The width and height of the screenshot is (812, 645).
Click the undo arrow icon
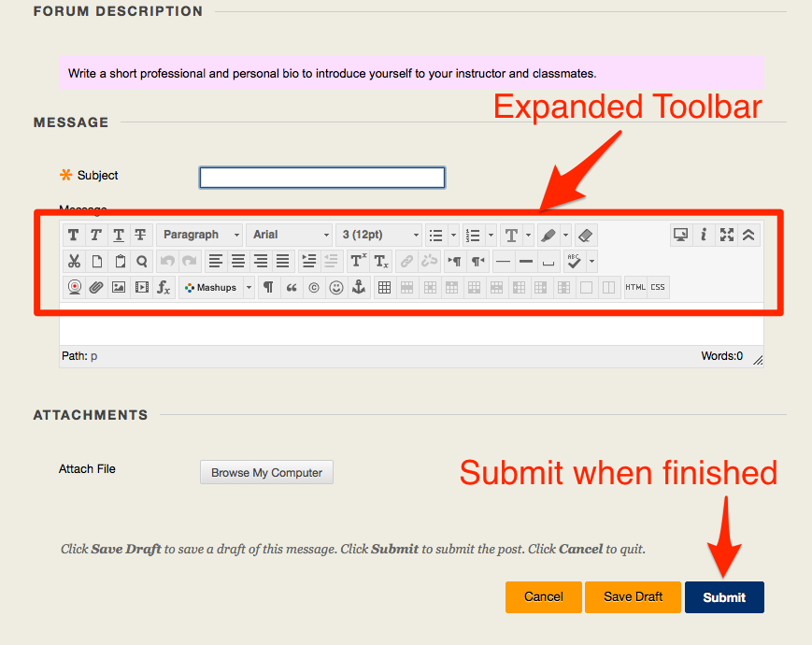tap(167, 262)
